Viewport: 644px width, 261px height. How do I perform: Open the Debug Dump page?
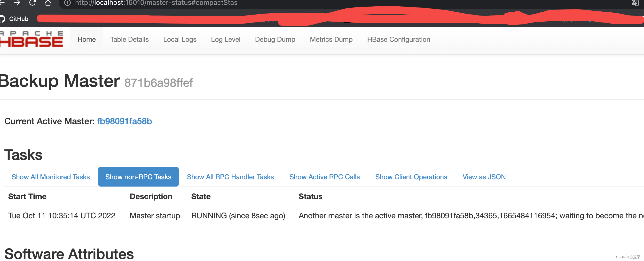point(275,39)
